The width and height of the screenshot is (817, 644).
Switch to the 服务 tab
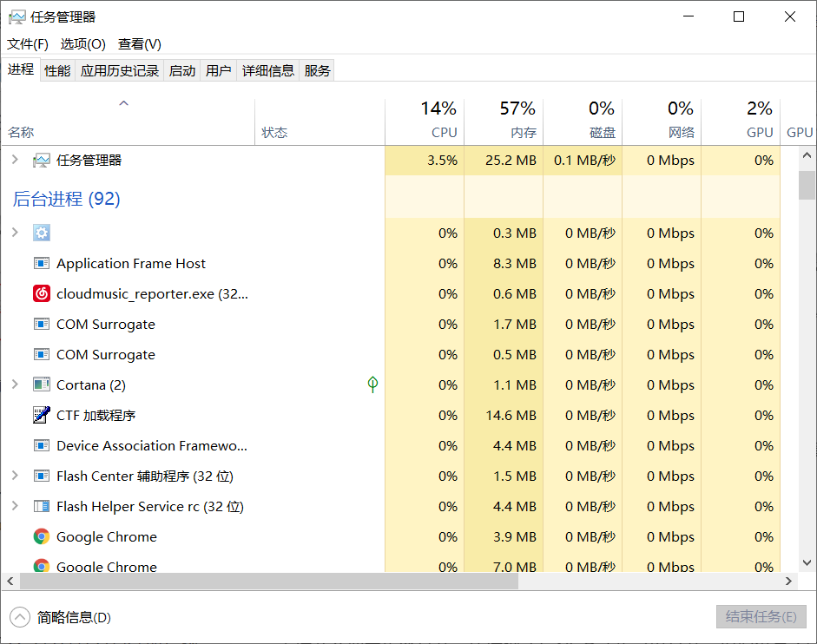click(317, 70)
